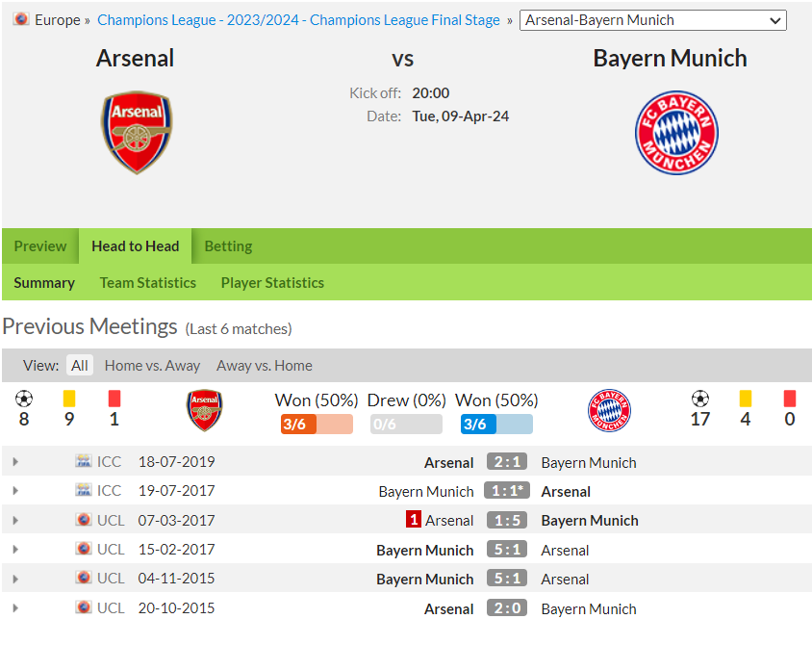Viewport: 812px width, 645px height.
Task: Expand the 18-07-2019 ICC match row
Action: coord(15,461)
